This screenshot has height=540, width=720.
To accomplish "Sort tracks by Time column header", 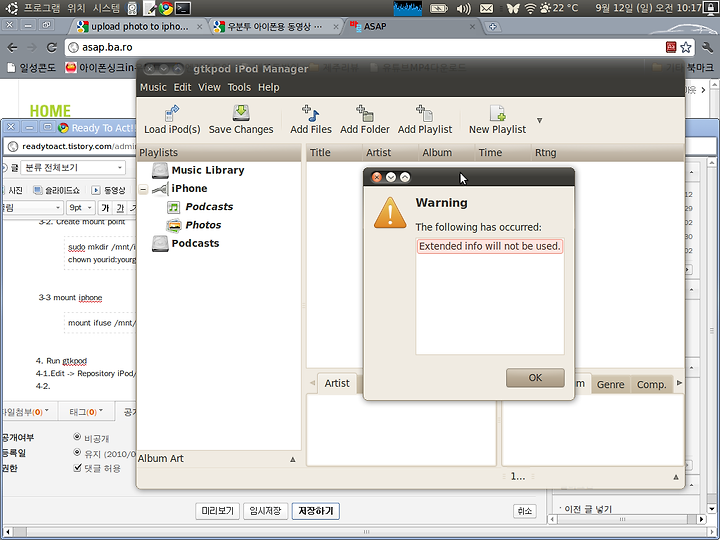I will point(503,152).
